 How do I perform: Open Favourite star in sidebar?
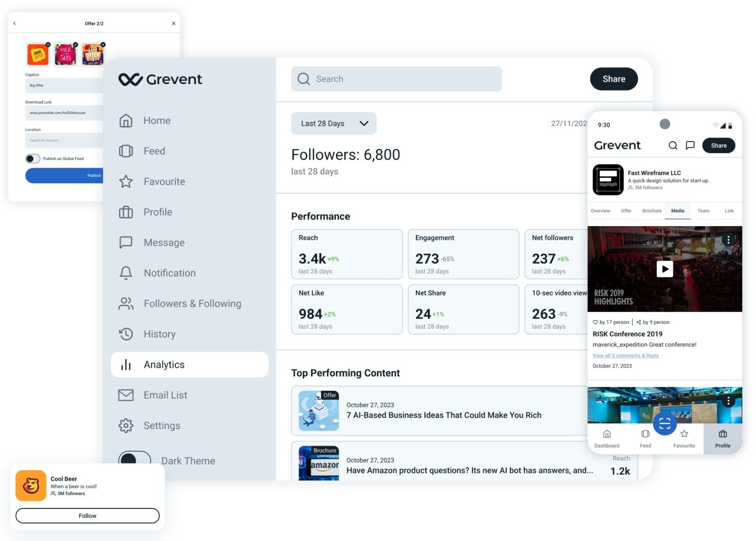point(126,182)
